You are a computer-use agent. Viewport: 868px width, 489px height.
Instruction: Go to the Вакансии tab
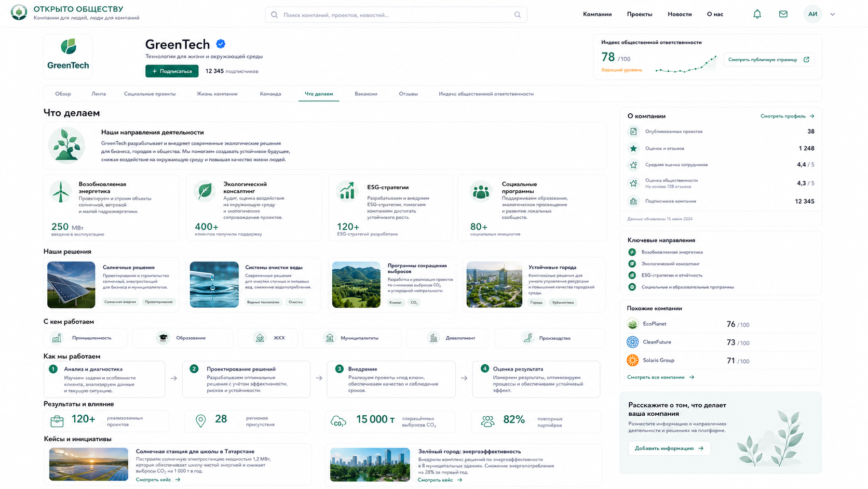366,94
